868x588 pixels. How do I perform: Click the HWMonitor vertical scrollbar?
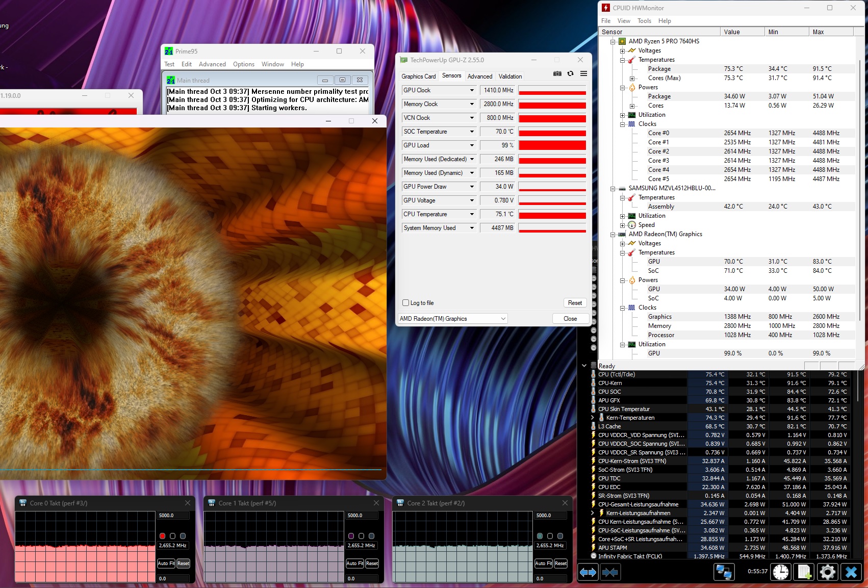(x=860, y=191)
